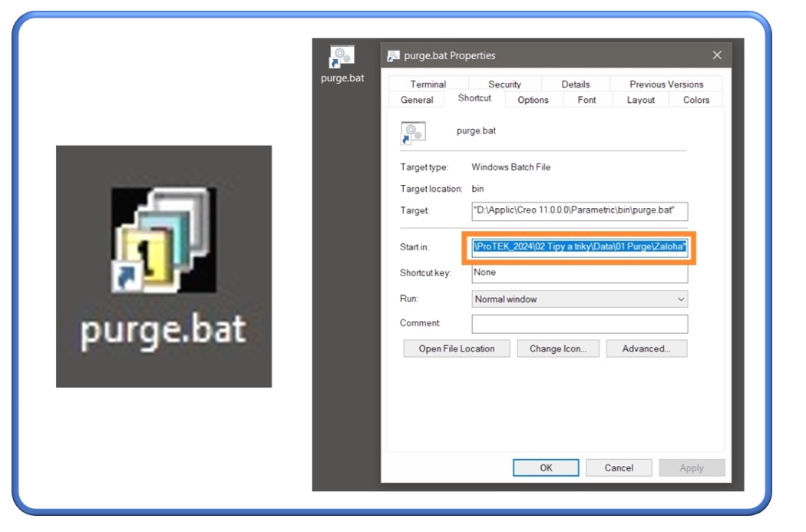This screenshot has width=806, height=532.
Task: Go to the Details tab
Action: tap(575, 84)
